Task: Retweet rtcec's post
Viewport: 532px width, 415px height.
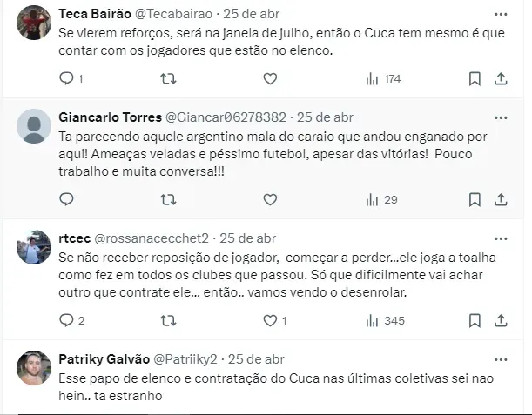Action: [x=169, y=320]
